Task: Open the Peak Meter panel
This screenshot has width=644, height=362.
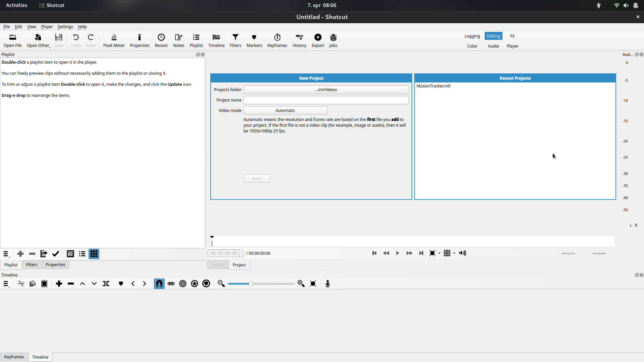Action: point(114,40)
